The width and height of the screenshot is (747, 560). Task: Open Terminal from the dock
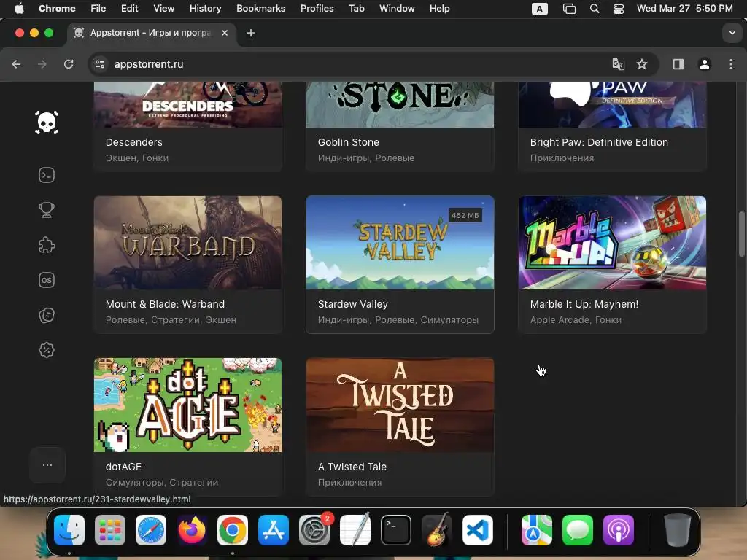[396, 530]
